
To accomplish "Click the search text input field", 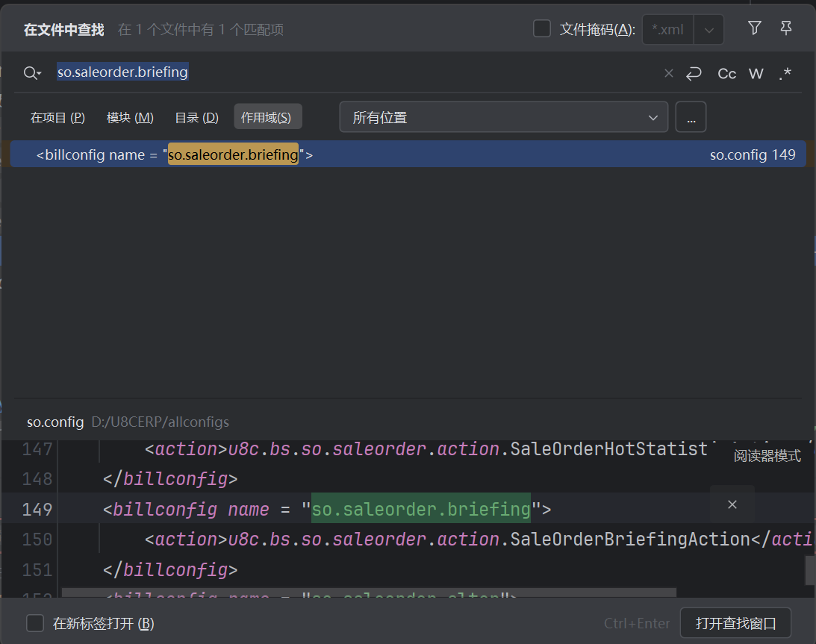I will pyautogui.click(x=358, y=73).
